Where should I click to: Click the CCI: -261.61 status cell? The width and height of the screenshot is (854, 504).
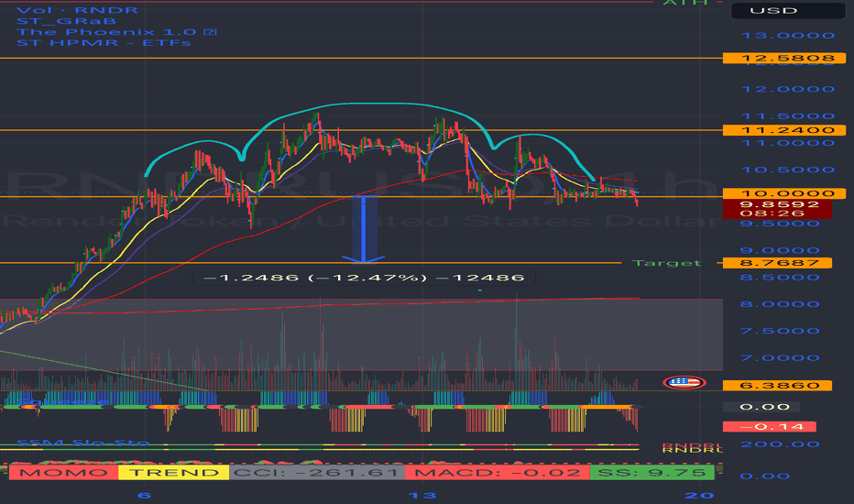click(317, 473)
